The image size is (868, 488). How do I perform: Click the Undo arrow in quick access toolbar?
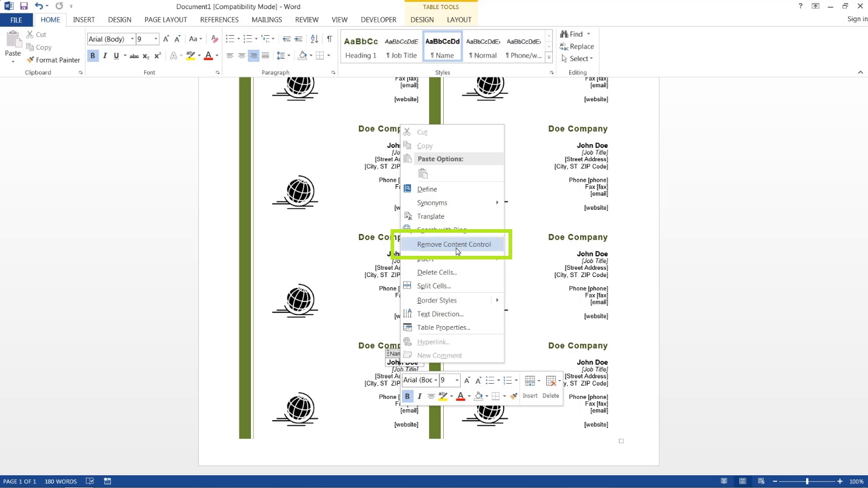tap(39, 6)
